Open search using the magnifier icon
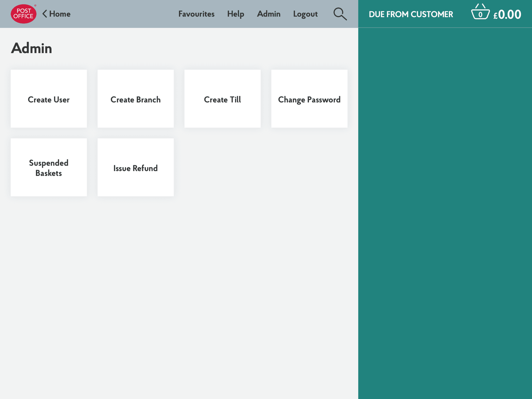 coord(340,14)
